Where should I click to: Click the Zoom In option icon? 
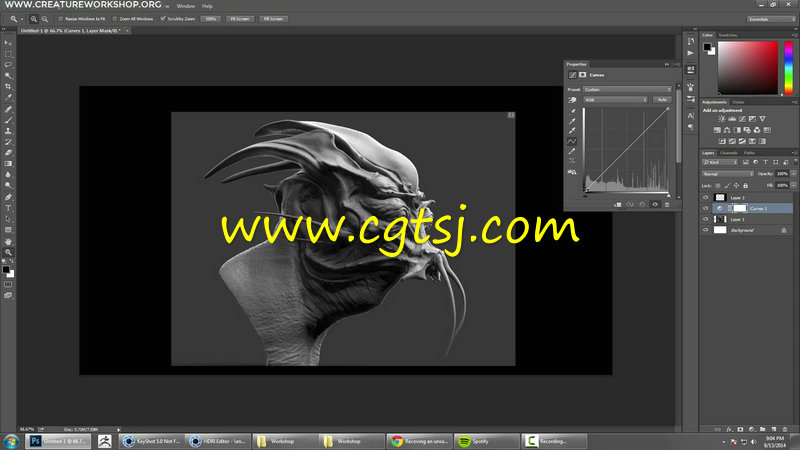click(34, 19)
